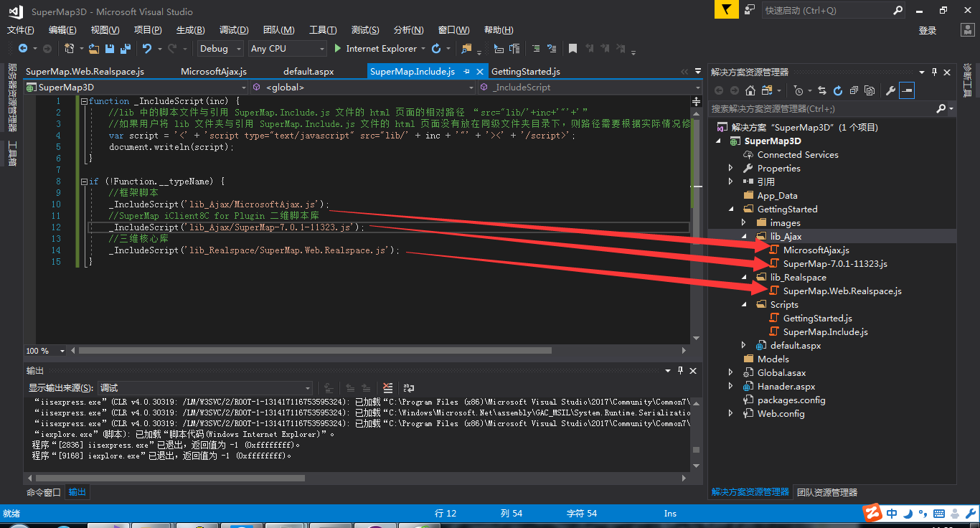Click the Home icon in Solution Explorer
980x528 pixels.
click(x=750, y=90)
